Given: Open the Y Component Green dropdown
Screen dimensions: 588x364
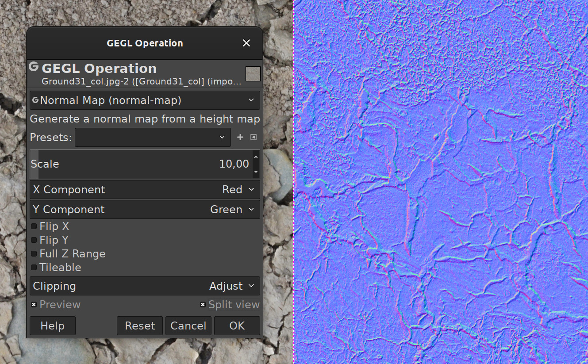Looking at the screenshot, I should pos(145,210).
